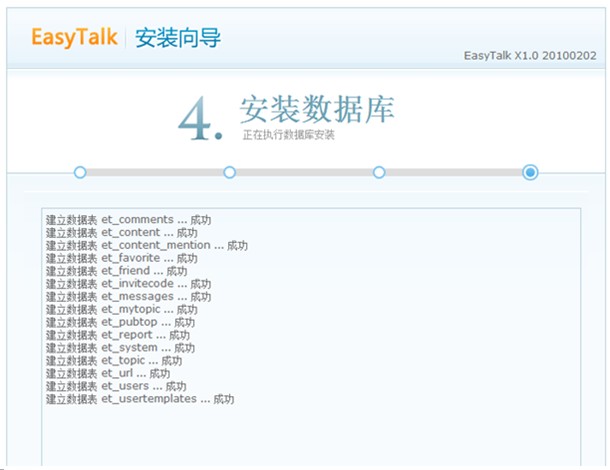Click inside the installation log output box
Screen dimensions: 610x470
coord(311,337)
